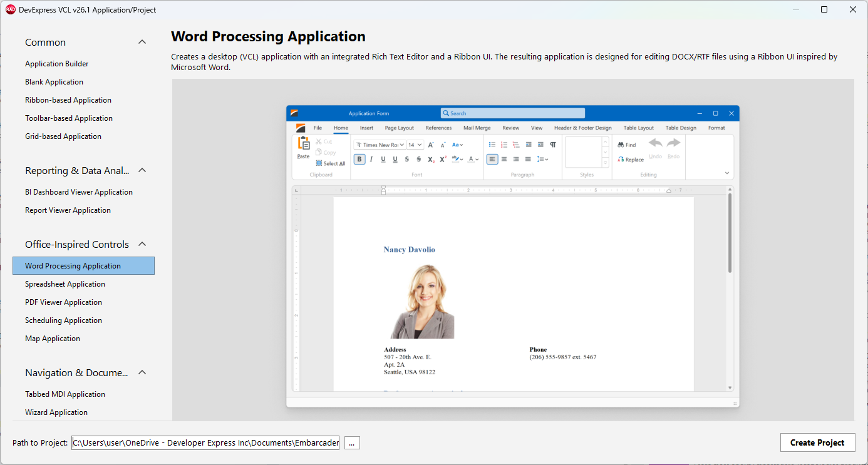Maximize the DevExpress wizard window
This screenshot has width=868, height=465.
824,9
